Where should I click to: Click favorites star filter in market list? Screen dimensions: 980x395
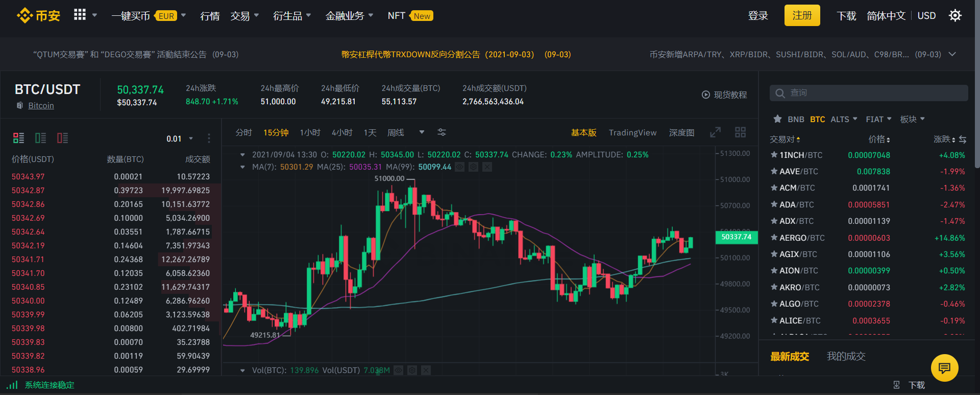click(777, 119)
